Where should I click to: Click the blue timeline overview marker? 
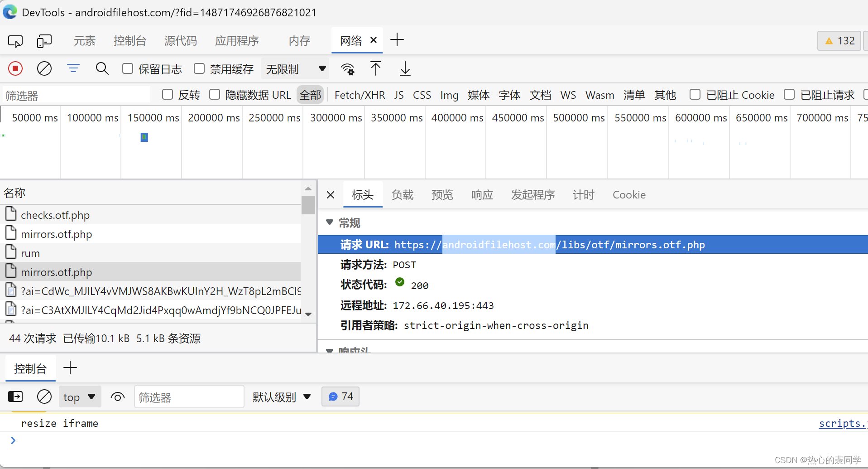[144, 137]
